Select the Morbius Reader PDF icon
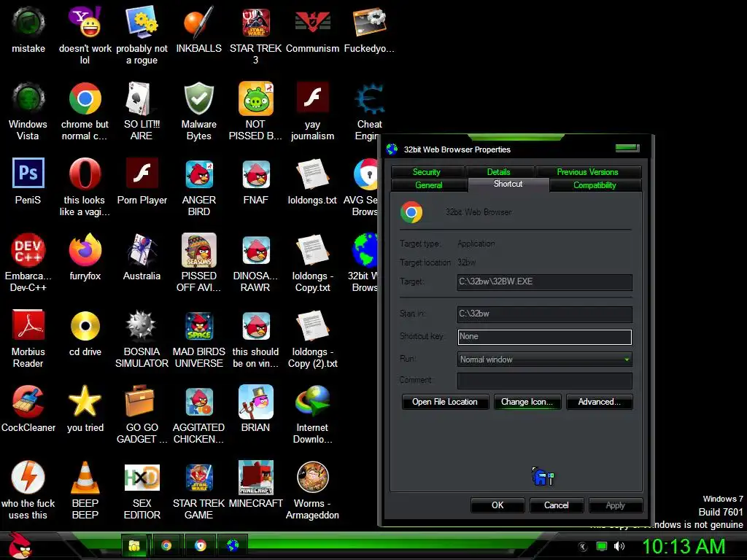 click(x=28, y=338)
